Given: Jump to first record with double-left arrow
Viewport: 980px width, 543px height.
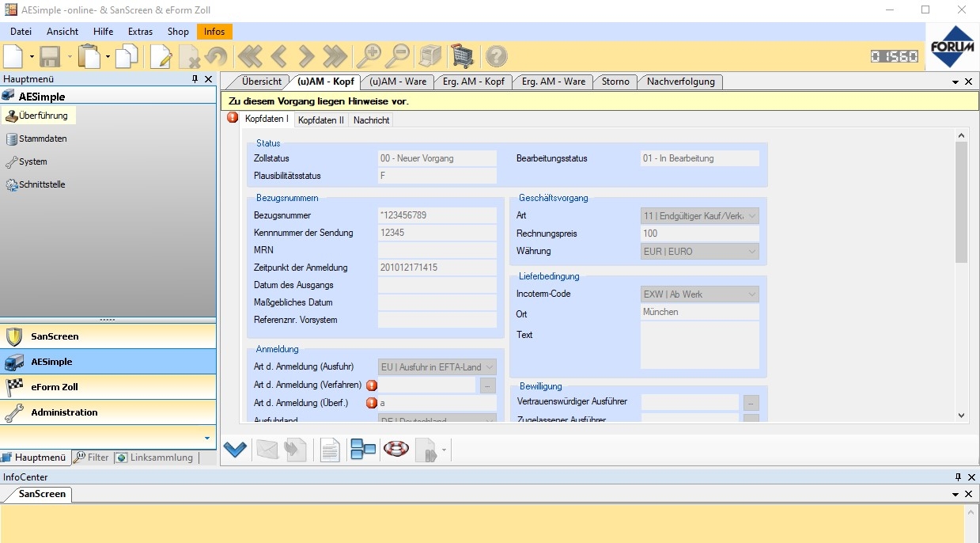Looking at the screenshot, I should point(250,56).
